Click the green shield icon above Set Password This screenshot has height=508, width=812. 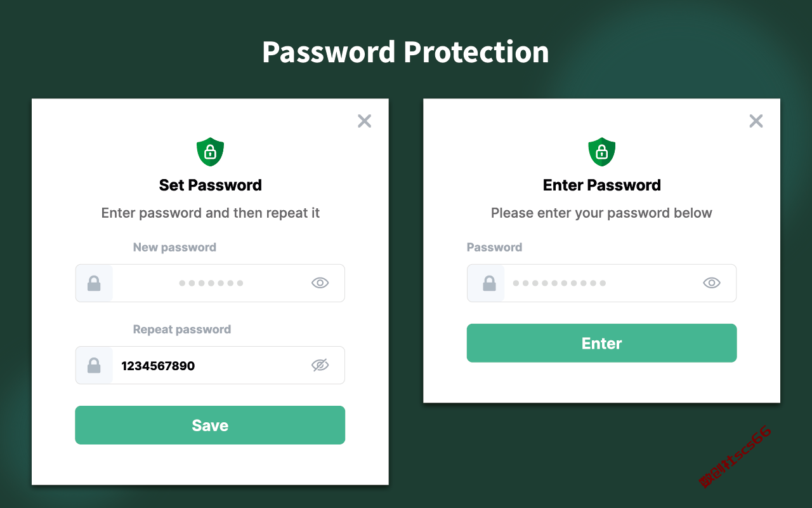[210, 152]
